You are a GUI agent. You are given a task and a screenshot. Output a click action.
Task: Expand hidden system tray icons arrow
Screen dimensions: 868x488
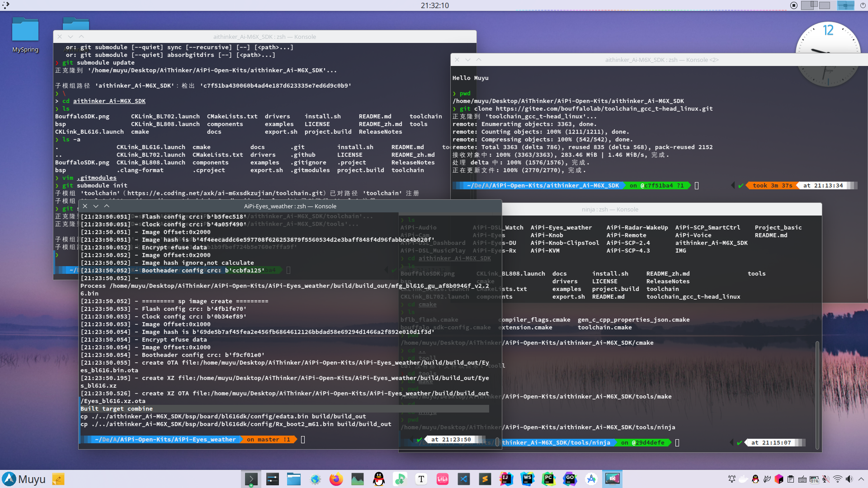[861, 479]
